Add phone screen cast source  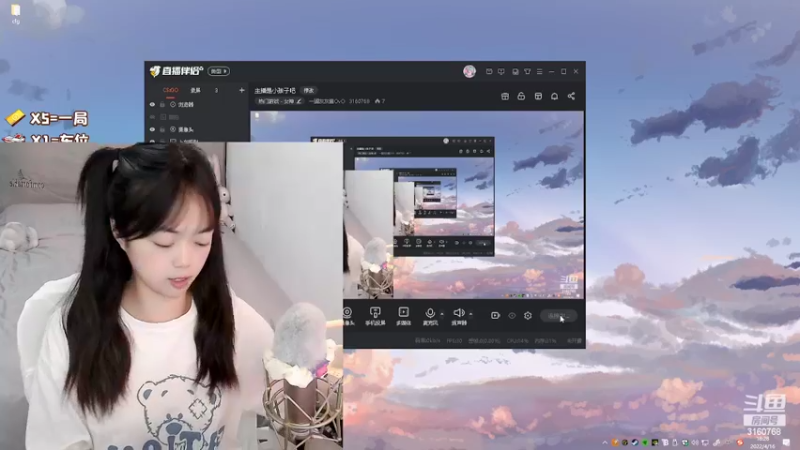[375, 316]
